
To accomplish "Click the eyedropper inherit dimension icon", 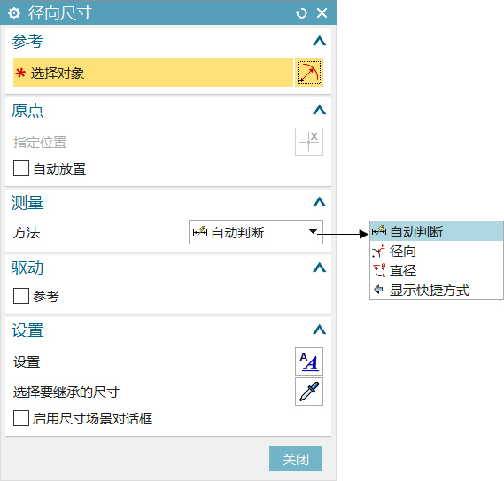I will coord(309,391).
